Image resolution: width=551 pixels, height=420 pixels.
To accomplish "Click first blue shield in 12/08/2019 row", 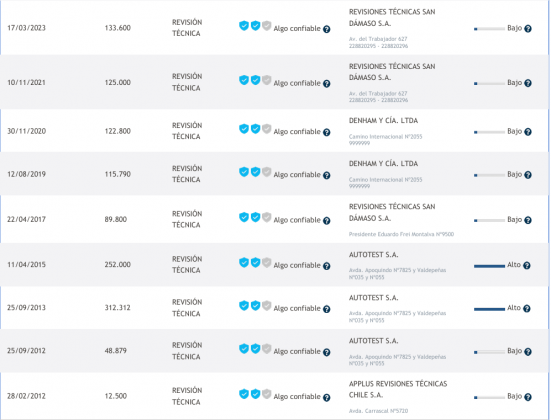I will 244,172.
